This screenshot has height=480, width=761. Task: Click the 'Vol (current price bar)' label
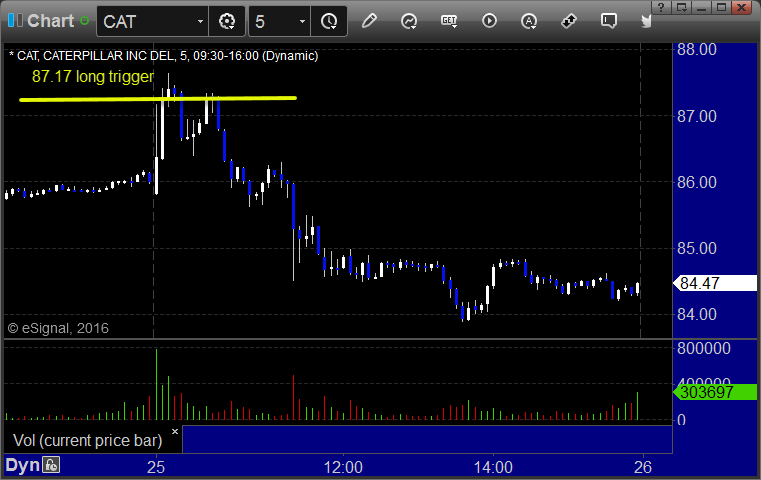pyautogui.click(x=87, y=440)
